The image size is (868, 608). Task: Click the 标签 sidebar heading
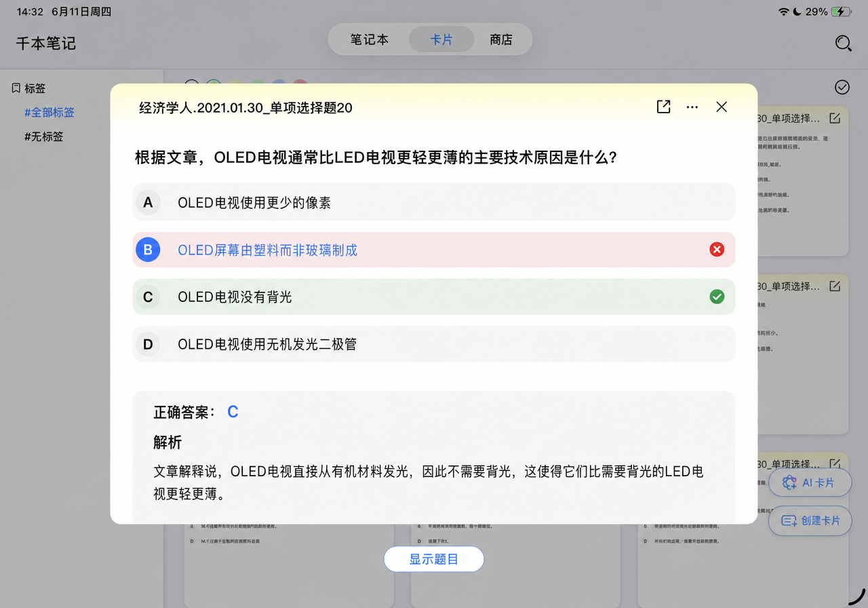35,88
